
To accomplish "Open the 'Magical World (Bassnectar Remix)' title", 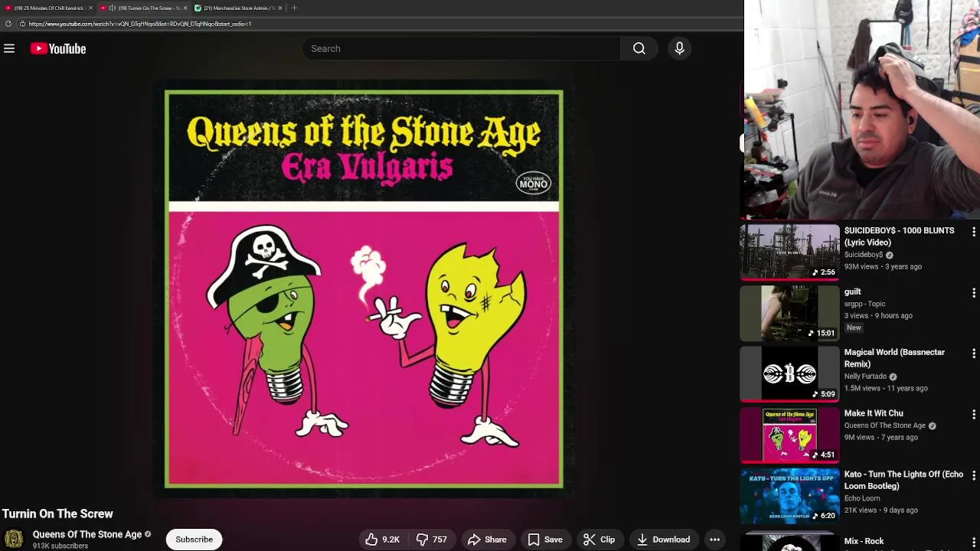I will click(x=894, y=358).
